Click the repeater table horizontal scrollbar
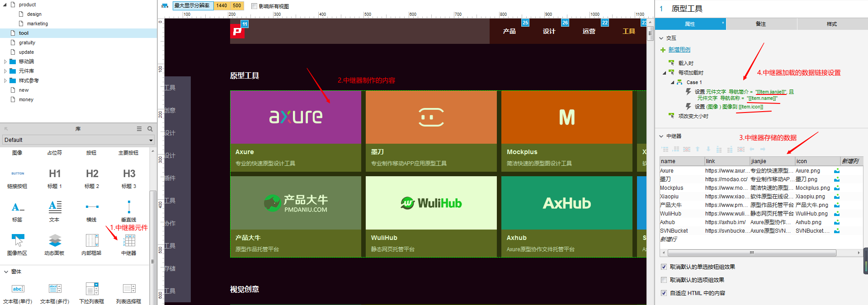 click(752, 253)
